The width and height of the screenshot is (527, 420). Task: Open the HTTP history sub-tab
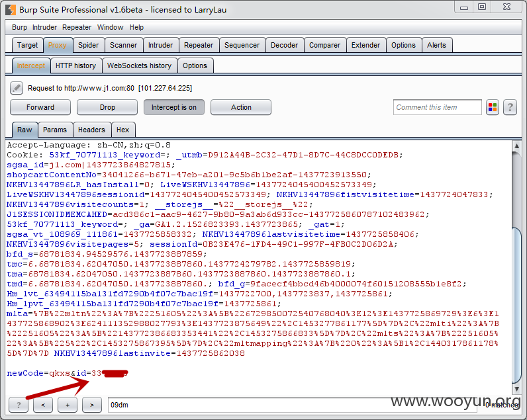click(76, 65)
